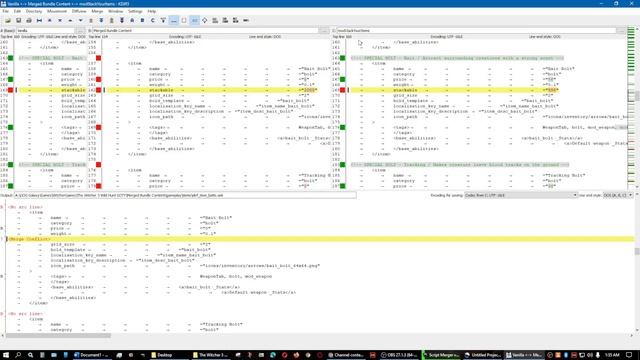The image size is (640, 360).
Task: Click the Open file toolbar icon
Action: pos(8,20)
